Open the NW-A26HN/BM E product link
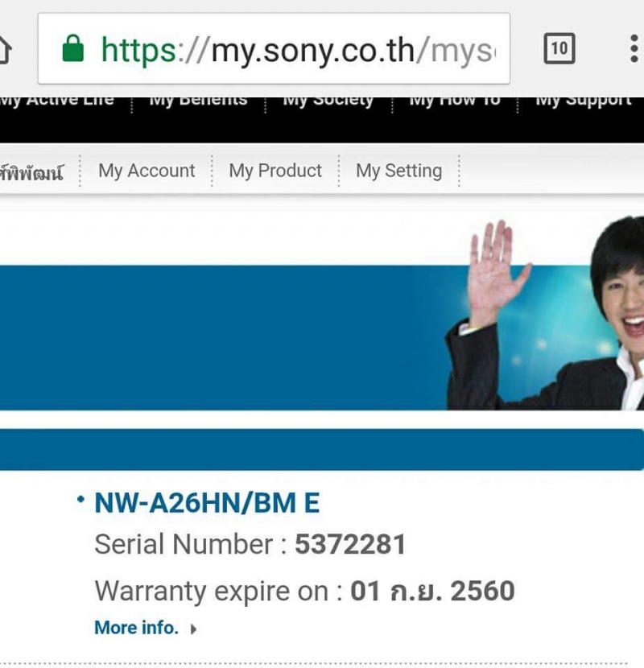 tap(207, 503)
